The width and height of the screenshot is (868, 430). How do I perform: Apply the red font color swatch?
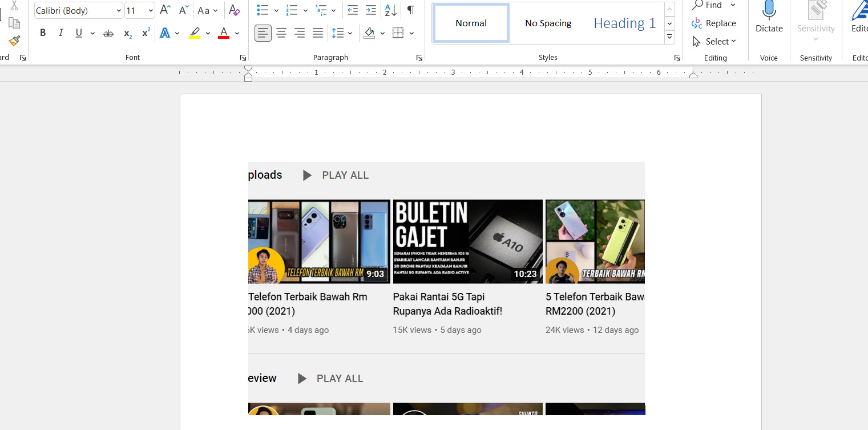(x=224, y=33)
